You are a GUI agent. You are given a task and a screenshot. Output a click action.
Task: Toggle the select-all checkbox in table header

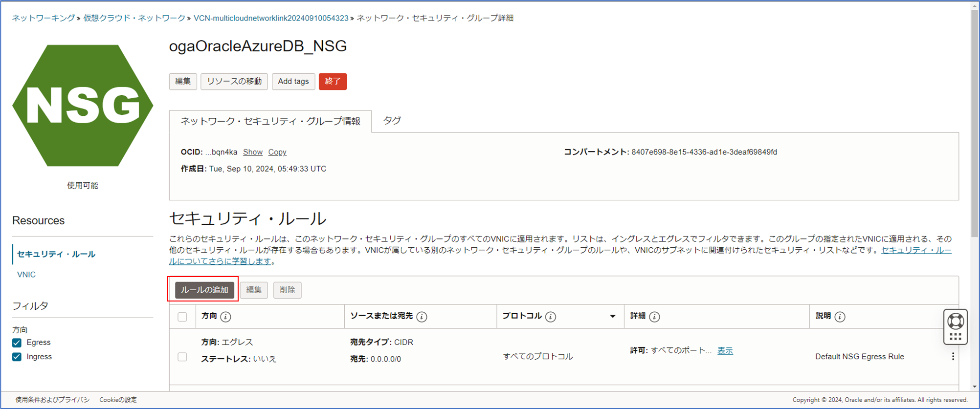pyautogui.click(x=182, y=317)
